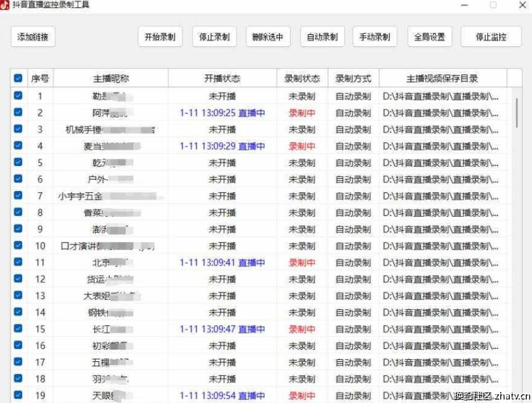Close the recording tool window

[x=523, y=5]
